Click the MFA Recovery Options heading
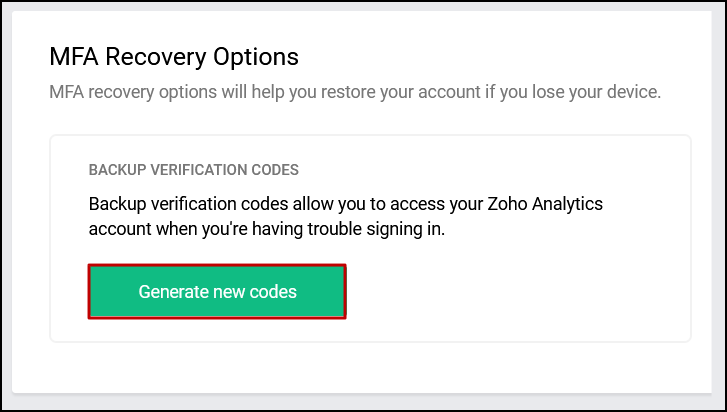The width and height of the screenshot is (727, 412). click(174, 56)
